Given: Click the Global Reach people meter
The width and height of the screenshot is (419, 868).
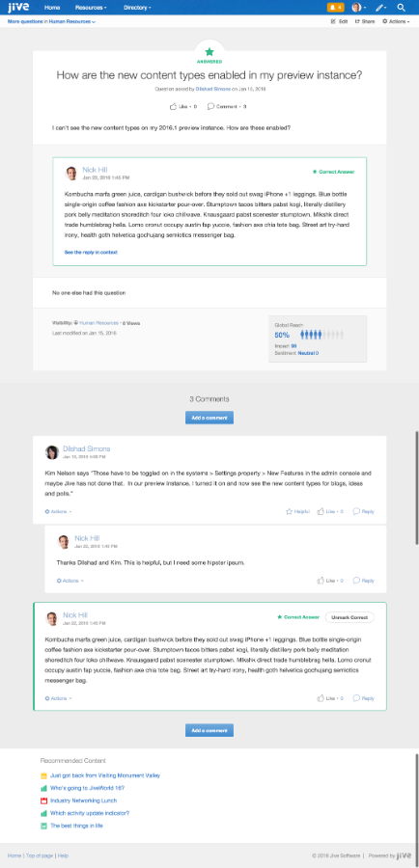Looking at the screenshot, I should tap(322, 335).
